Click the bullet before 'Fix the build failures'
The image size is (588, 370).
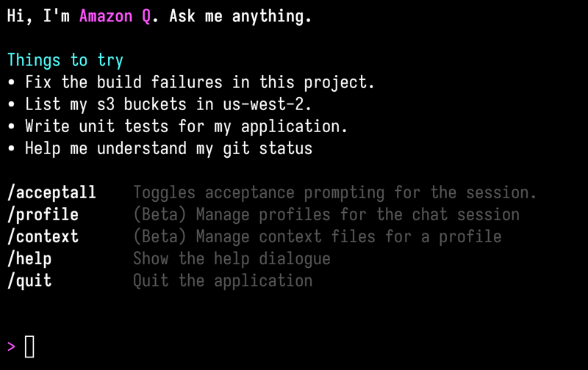[x=11, y=82]
